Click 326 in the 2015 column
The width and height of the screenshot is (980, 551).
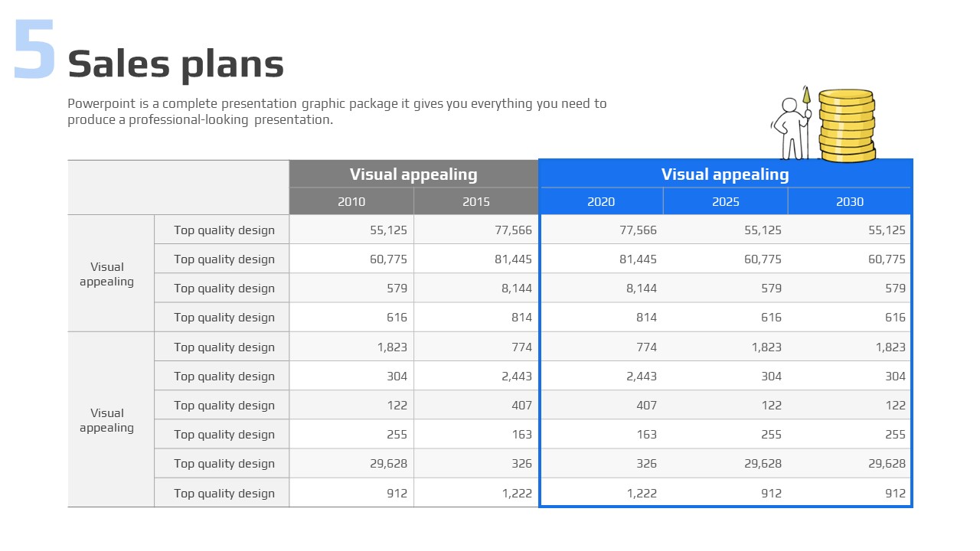pos(521,463)
